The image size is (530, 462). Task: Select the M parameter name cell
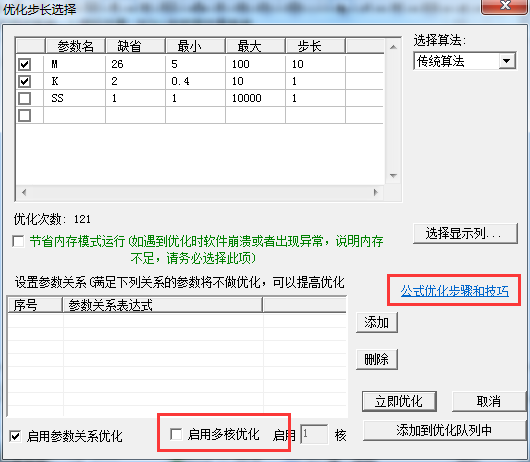[x=75, y=64]
